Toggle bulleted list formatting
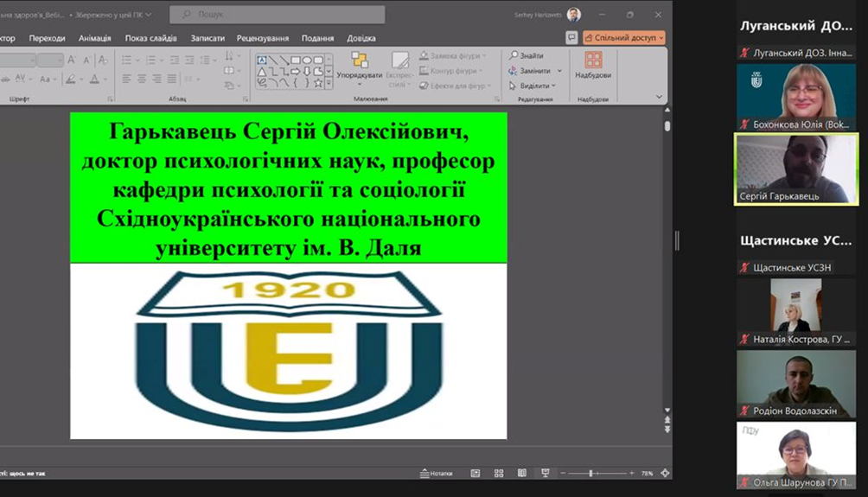868x497 pixels. tap(126, 60)
